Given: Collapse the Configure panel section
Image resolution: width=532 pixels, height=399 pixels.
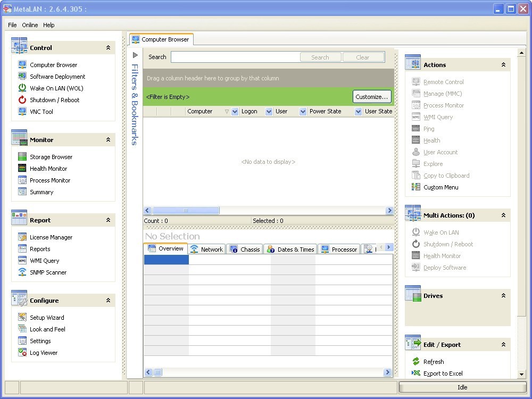Looking at the screenshot, I should pos(108,300).
